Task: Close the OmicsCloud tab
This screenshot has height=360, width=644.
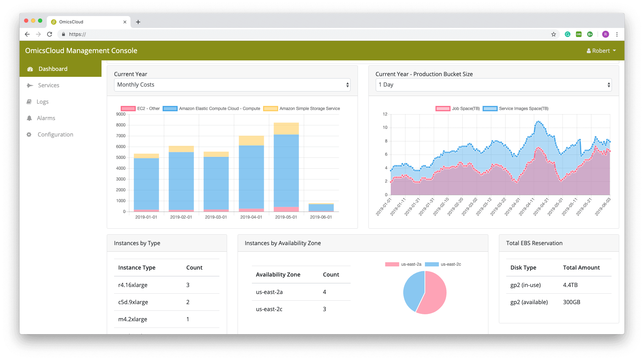Action: [125, 22]
